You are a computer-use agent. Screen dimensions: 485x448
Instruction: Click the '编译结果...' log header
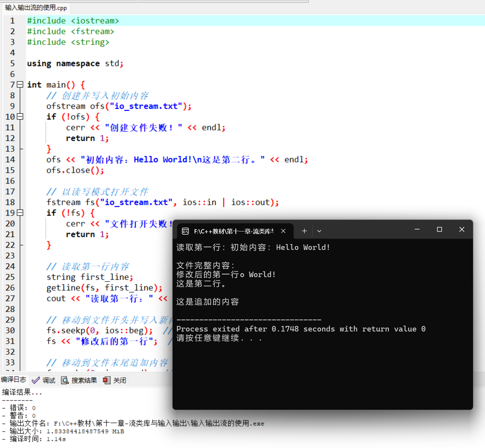[22, 392]
